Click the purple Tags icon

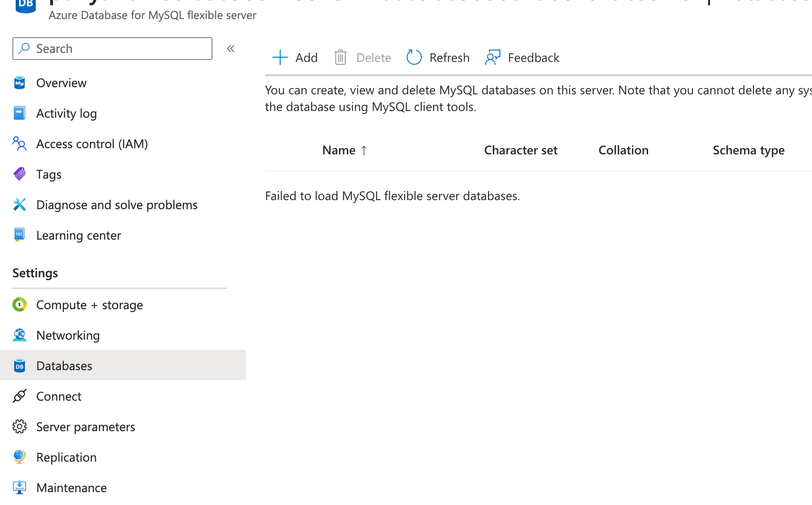point(20,174)
